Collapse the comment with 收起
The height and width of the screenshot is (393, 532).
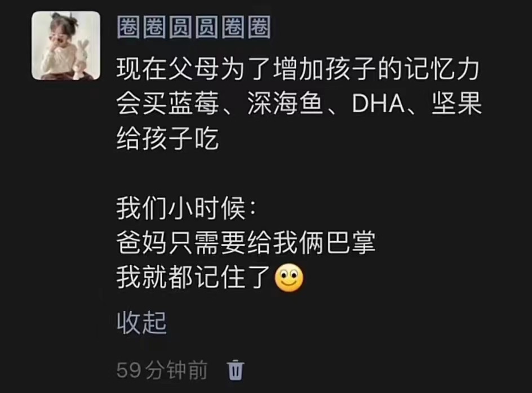(142, 323)
